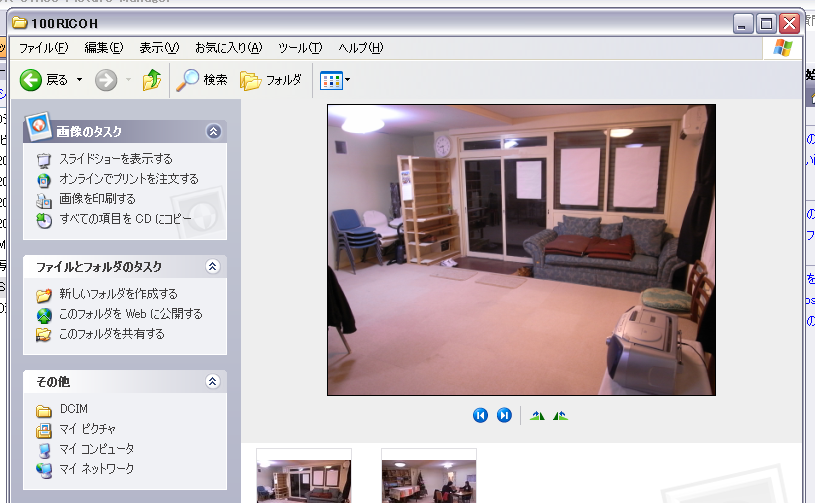Expand the views dropdown arrow
The width and height of the screenshot is (815, 503).
coord(348,80)
